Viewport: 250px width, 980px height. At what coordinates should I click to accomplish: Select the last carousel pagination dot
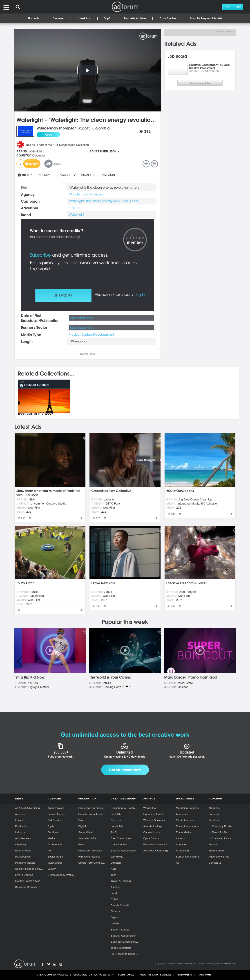130,687
